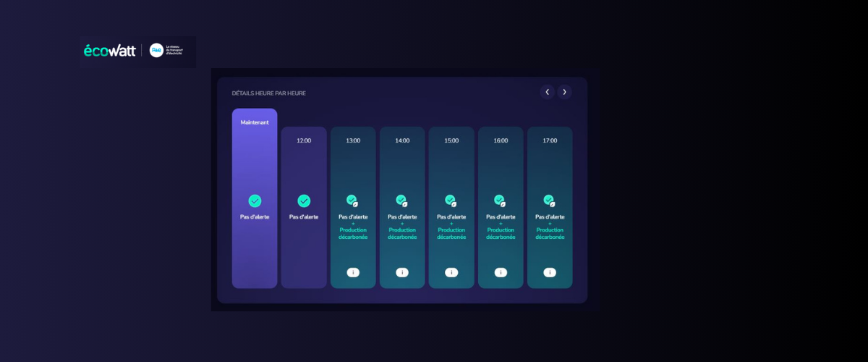Image resolution: width=868 pixels, height=362 pixels.
Task: Open info button for 17:00
Action: pos(550,272)
